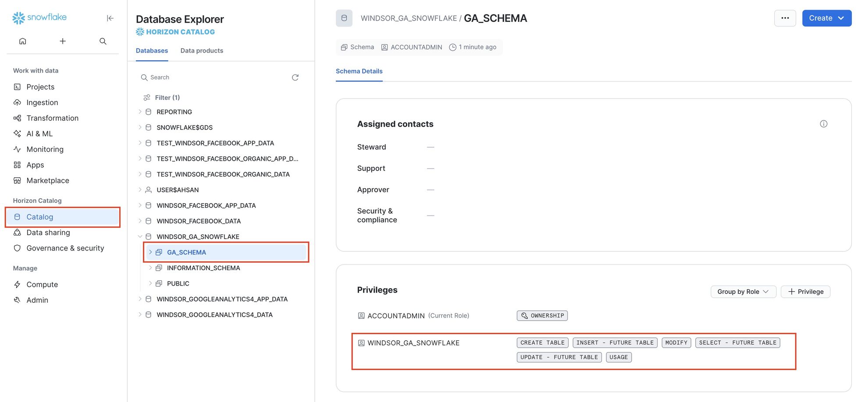Click the CREATE TABLE privilege badge

pos(543,342)
